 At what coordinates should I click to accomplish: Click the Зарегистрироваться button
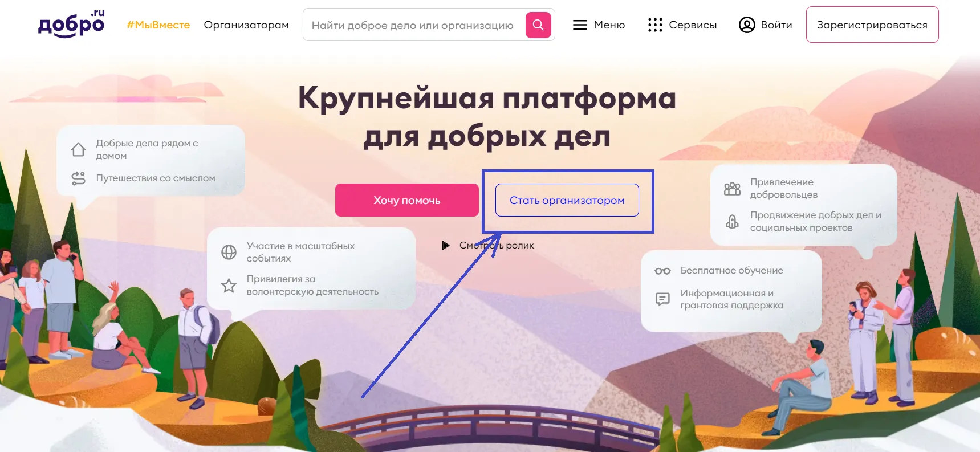click(872, 25)
